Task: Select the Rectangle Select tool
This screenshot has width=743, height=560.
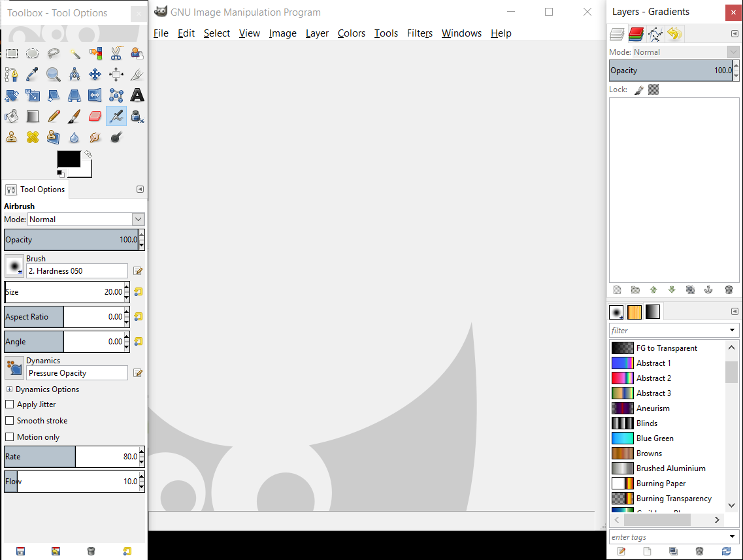Action: (x=12, y=54)
